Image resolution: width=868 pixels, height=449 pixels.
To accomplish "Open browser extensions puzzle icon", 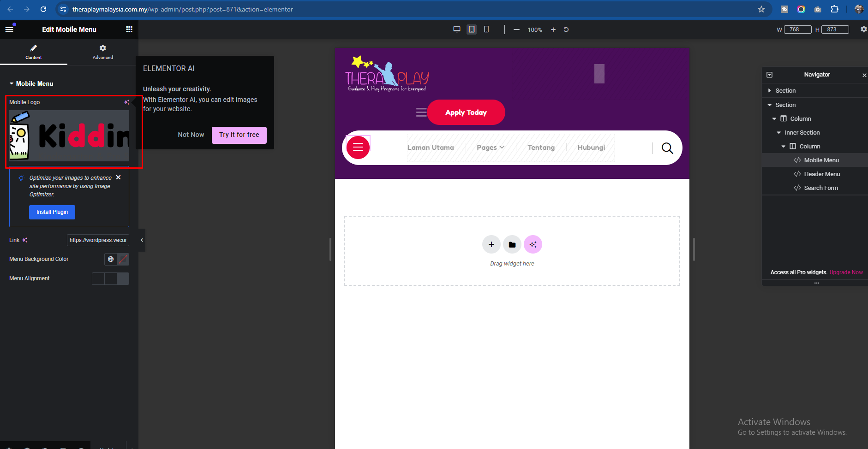I will [834, 9].
